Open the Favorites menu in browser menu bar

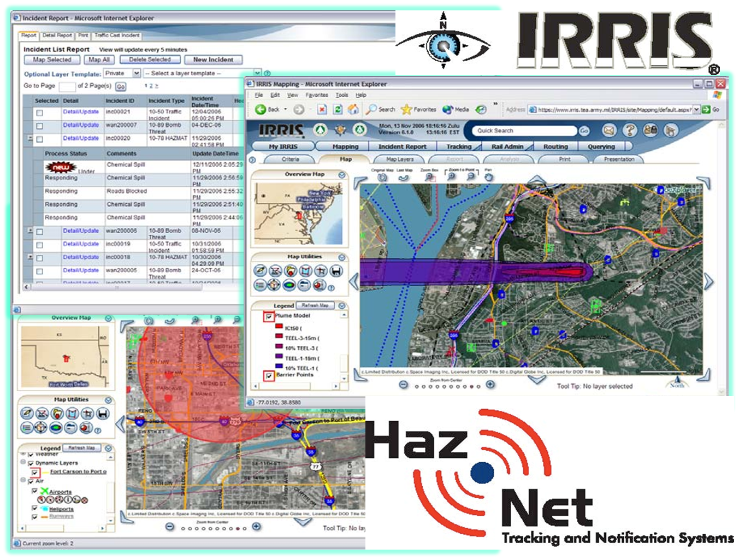317,95
